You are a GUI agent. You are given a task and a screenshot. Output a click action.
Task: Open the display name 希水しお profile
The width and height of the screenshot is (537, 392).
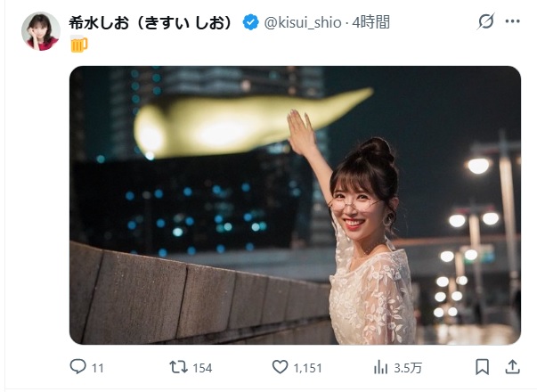pos(151,22)
